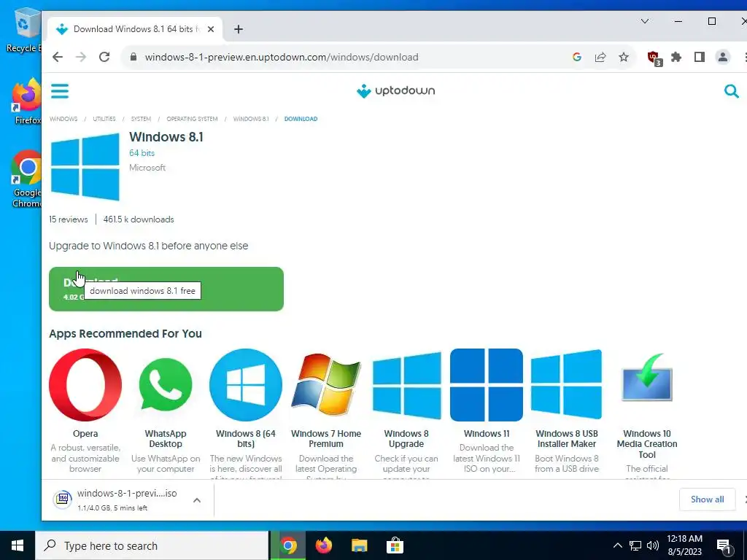Click the DOWNLOAD breadcrumb item
747x560 pixels.
[x=301, y=119]
